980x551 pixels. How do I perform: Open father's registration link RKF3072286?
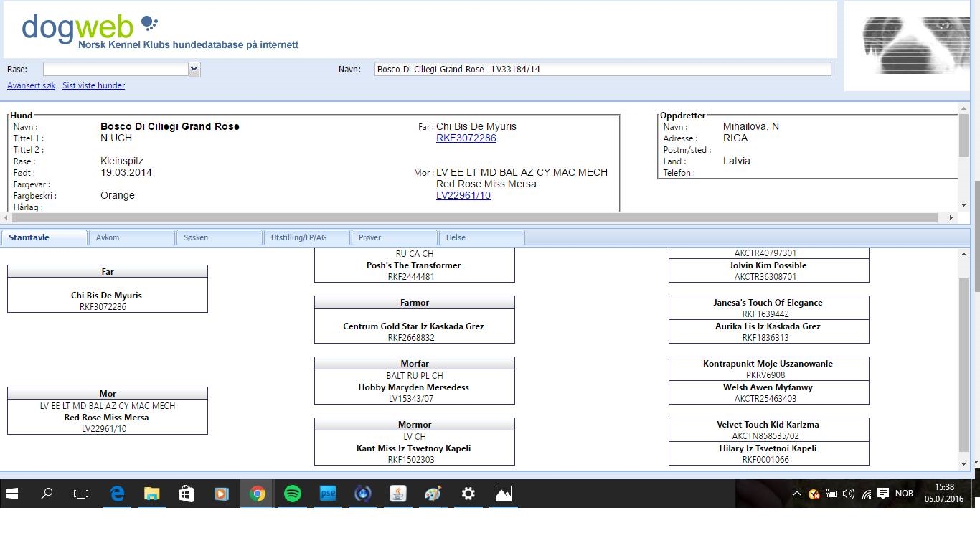click(466, 138)
